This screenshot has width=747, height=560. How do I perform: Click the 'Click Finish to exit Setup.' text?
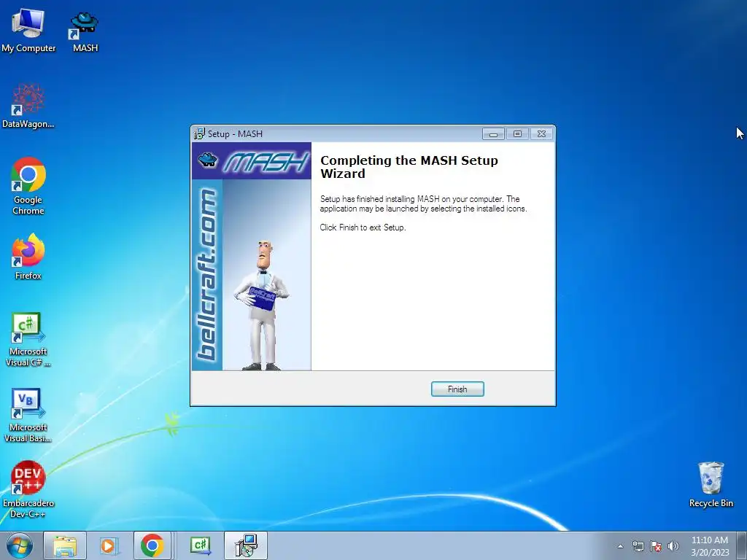(363, 227)
